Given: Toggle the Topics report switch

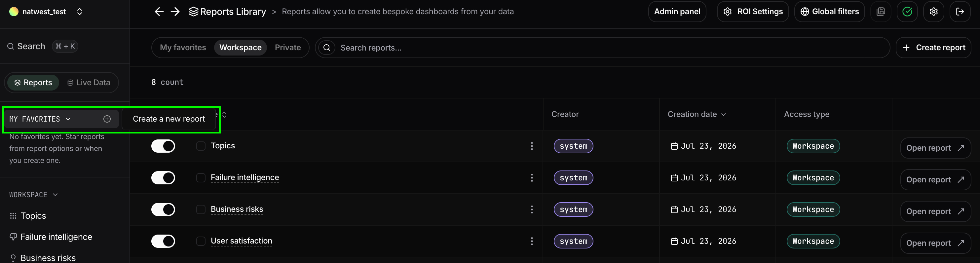Looking at the screenshot, I should (x=163, y=146).
